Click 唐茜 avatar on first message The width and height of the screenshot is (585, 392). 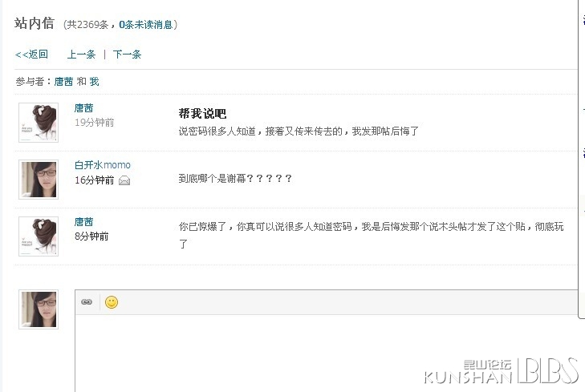(x=39, y=123)
